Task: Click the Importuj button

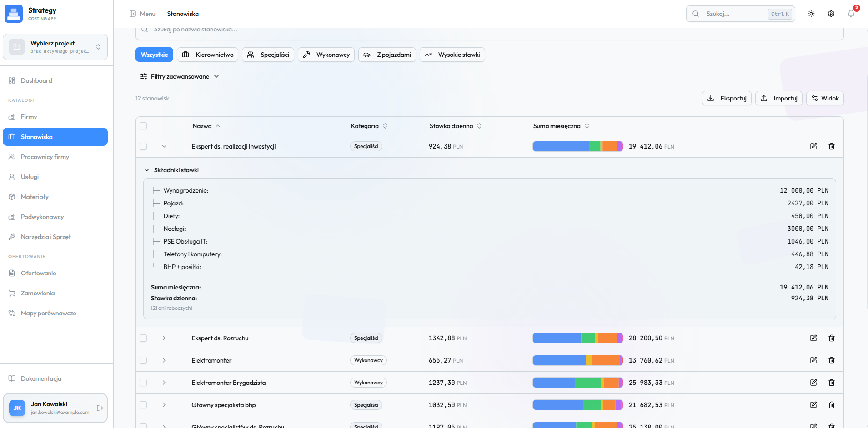Action: pos(778,98)
